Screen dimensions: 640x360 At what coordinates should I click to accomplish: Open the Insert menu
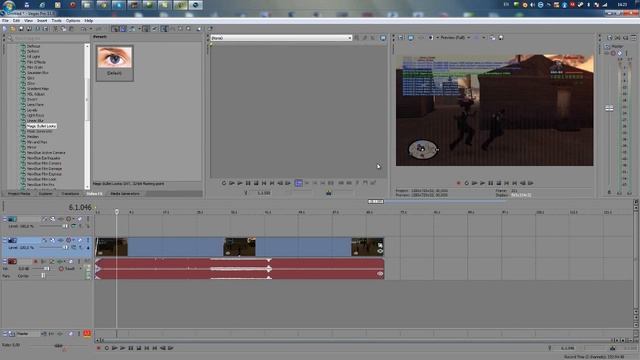pyautogui.click(x=42, y=20)
